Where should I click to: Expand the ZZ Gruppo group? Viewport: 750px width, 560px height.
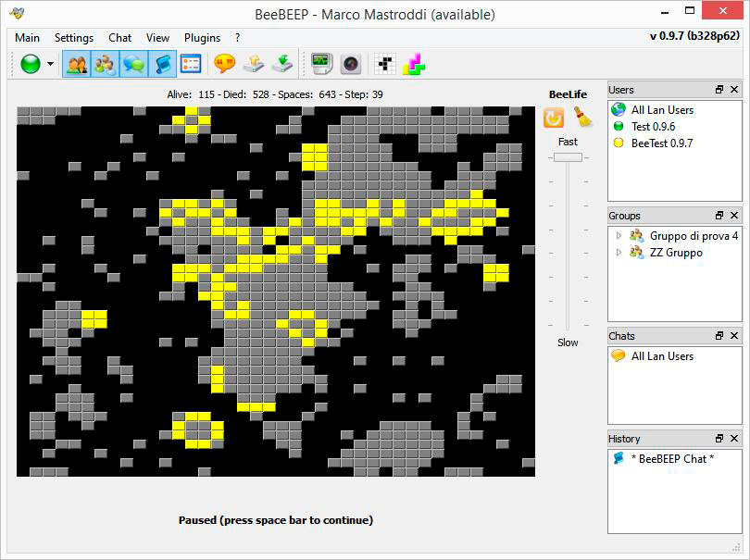pyautogui.click(x=619, y=253)
